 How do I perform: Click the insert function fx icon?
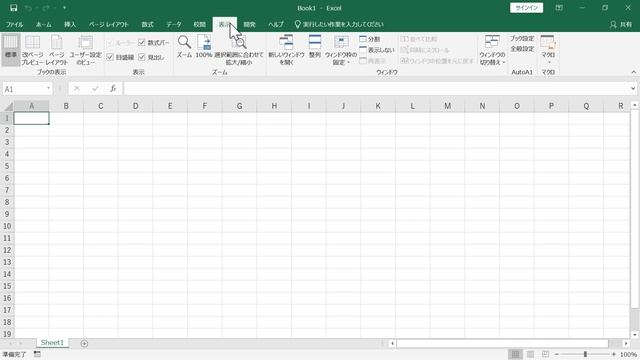113,89
